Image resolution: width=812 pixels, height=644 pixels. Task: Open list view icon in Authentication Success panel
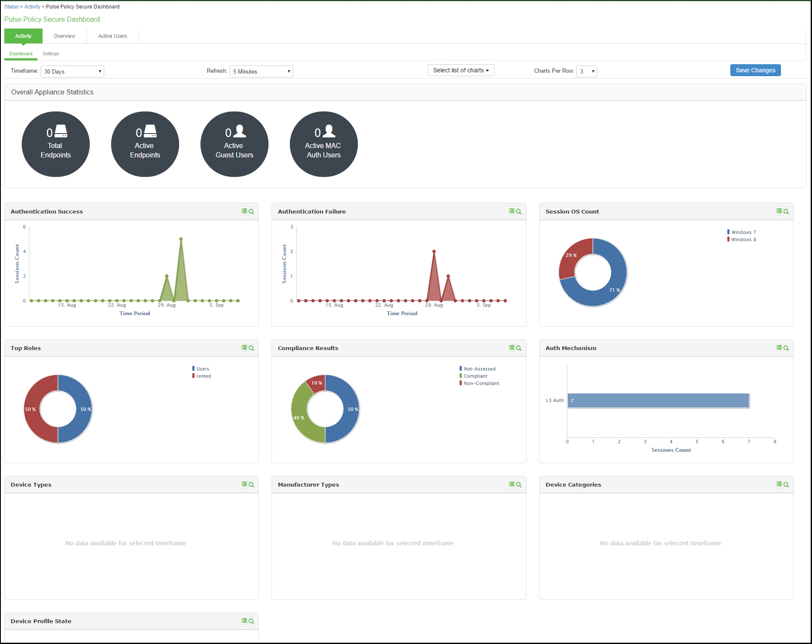(x=244, y=211)
